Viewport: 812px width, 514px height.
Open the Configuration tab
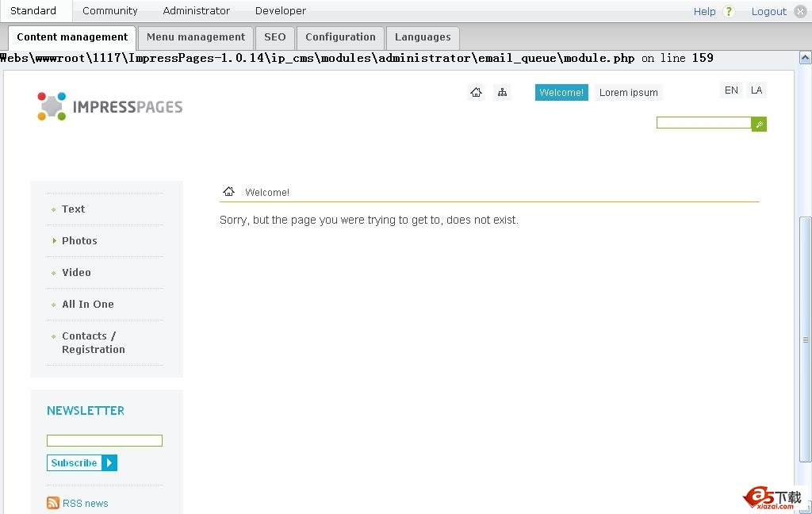pos(340,37)
